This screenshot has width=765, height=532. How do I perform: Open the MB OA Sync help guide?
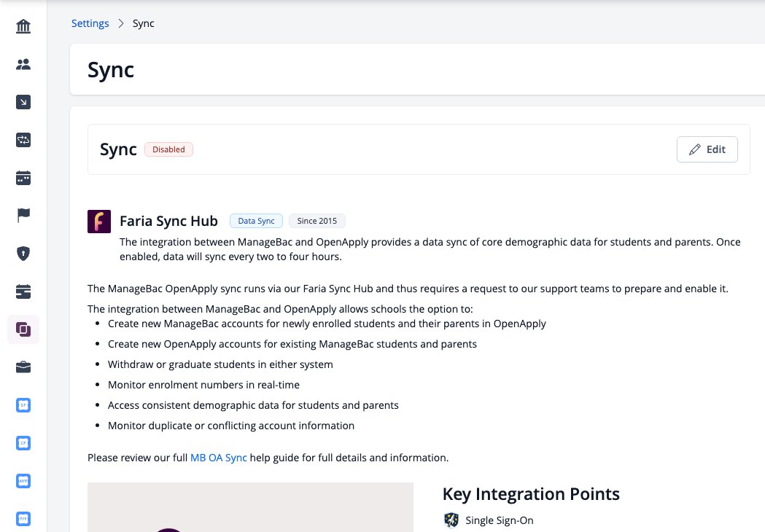pos(218,458)
